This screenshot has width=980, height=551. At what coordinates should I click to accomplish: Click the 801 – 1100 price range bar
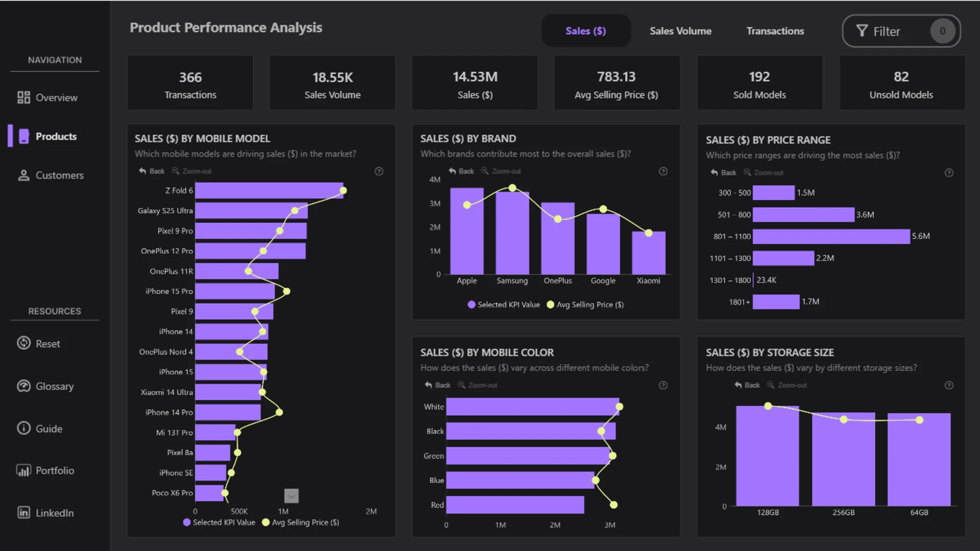[831, 236]
